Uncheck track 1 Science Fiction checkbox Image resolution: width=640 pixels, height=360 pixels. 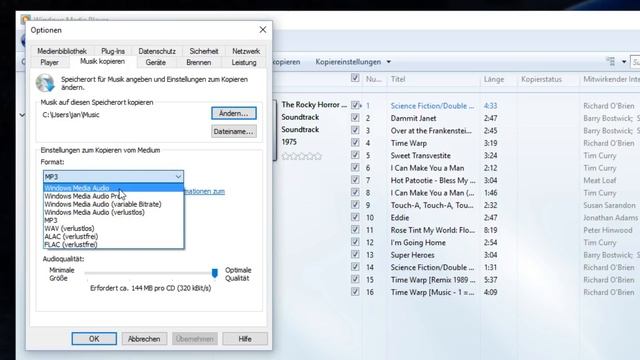pos(355,105)
